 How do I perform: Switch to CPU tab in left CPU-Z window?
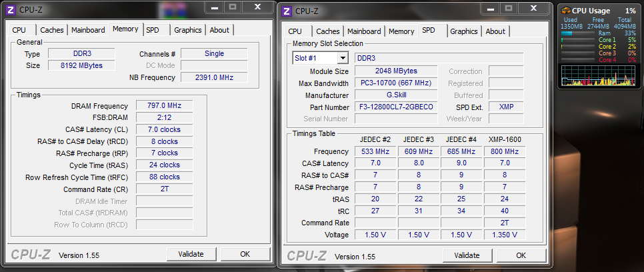point(19,30)
